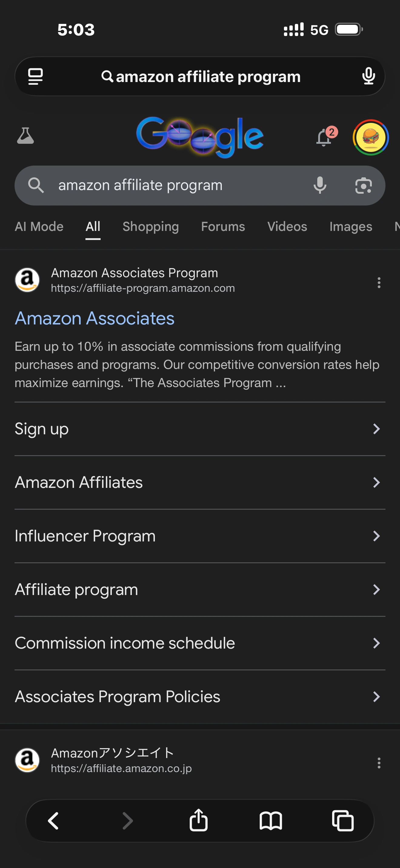Tap the Google search input field
The width and height of the screenshot is (400, 868).
point(168,186)
